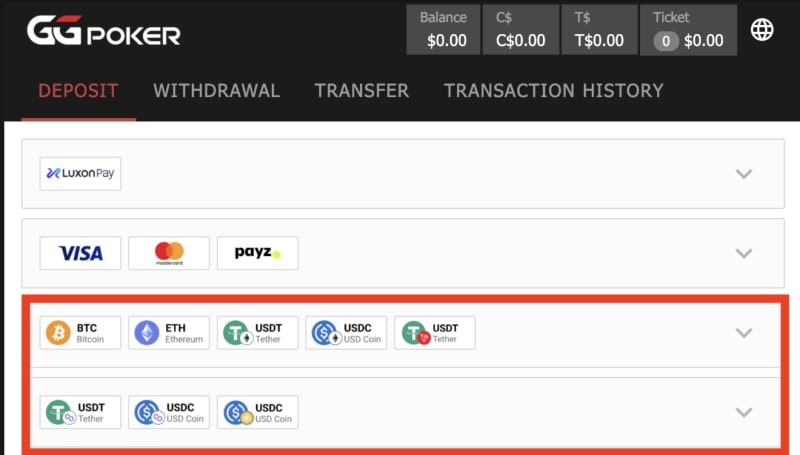
Task: Pick USDC USD Coin with yellow badge
Action: click(258, 412)
